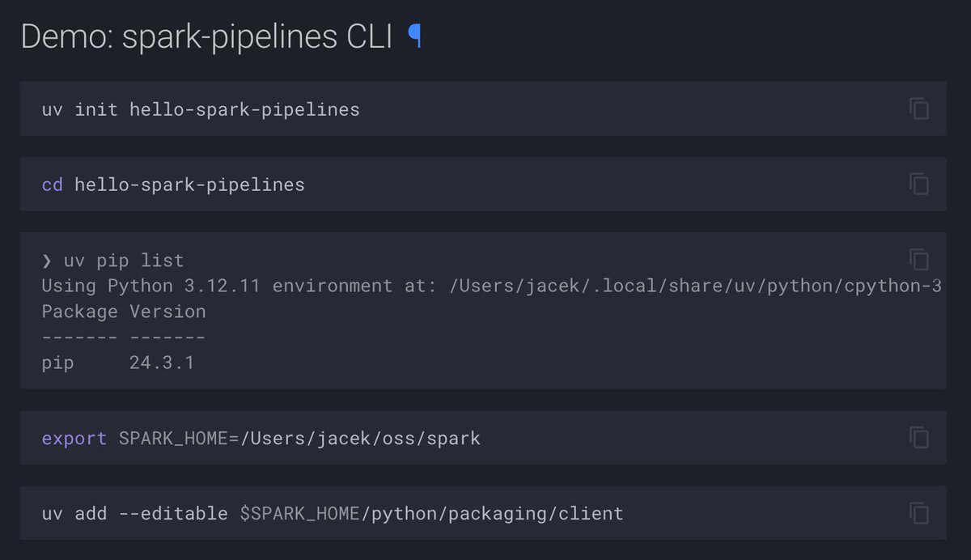
Task: Click the 'Demo: spark-pipelines CLI' heading
Action: [x=207, y=37]
